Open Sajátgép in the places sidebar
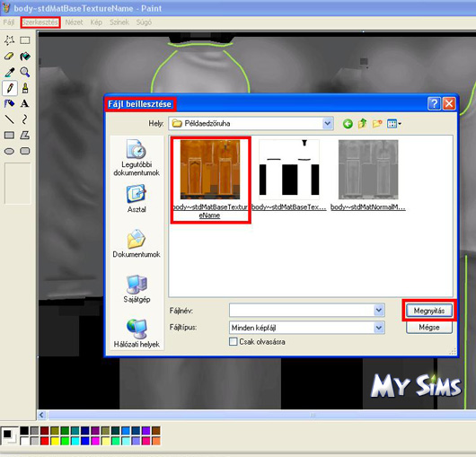476x457 pixels. pos(137,288)
